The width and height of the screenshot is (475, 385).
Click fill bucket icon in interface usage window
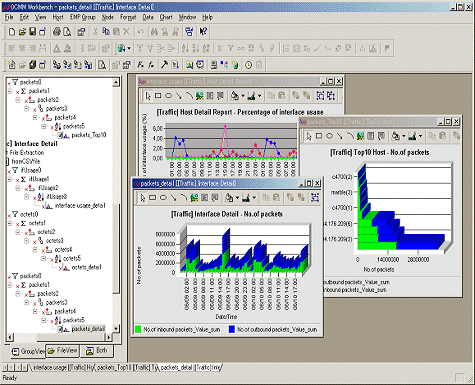[234, 96]
